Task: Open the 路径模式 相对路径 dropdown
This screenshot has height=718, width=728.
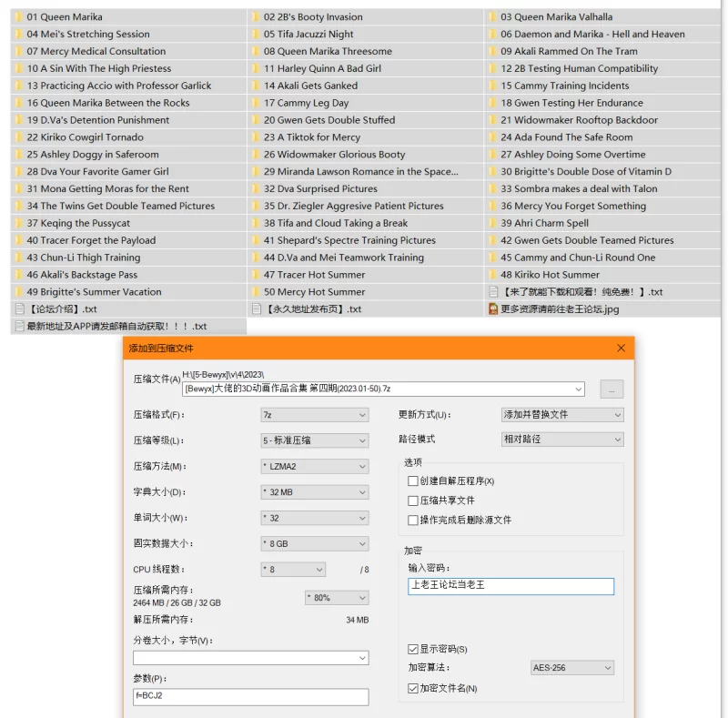Action: (x=562, y=440)
